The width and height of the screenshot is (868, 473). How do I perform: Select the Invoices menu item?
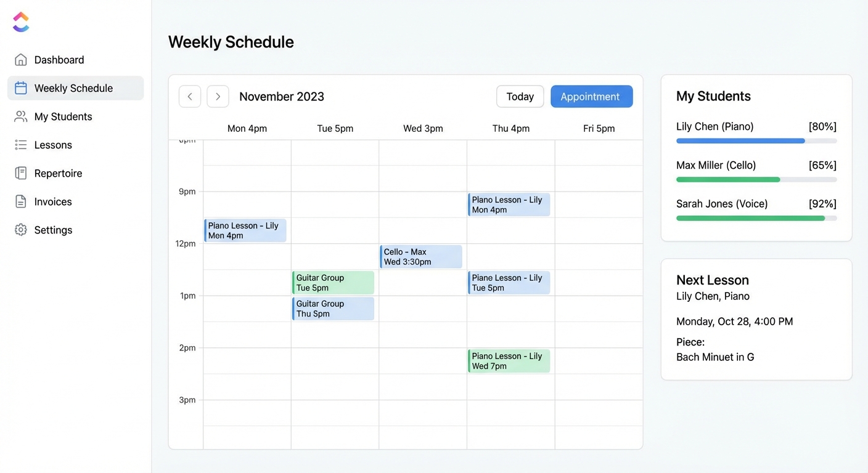coord(53,201)
